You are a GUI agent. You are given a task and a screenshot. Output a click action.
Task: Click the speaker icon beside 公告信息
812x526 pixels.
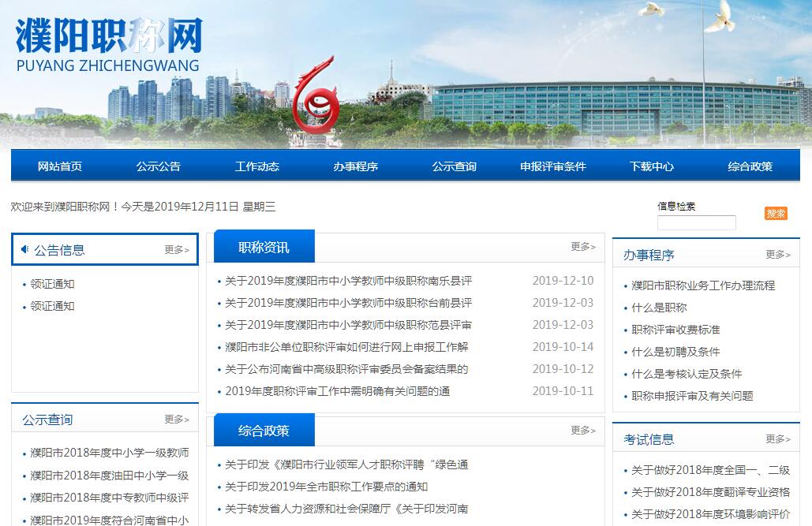24,250
